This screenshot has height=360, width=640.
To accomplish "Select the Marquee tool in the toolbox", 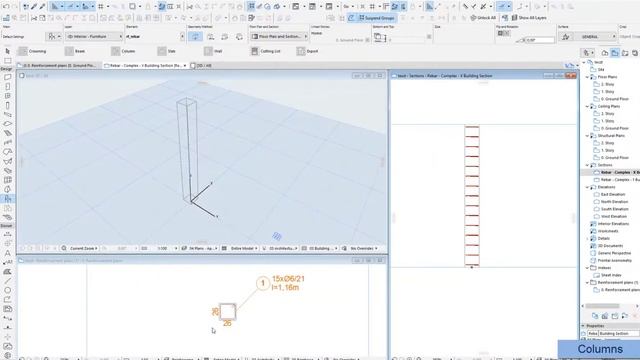I will click(x=7, y=60).
